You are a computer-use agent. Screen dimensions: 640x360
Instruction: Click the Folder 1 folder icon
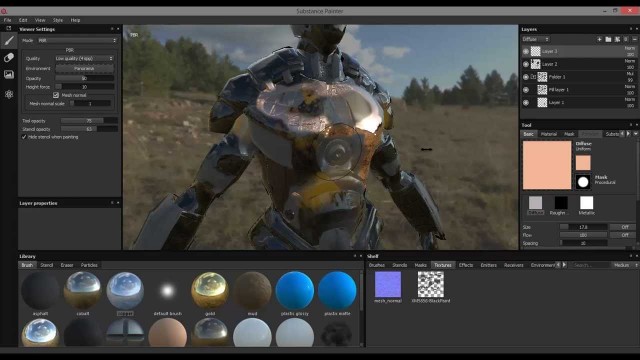pos(533,77)
